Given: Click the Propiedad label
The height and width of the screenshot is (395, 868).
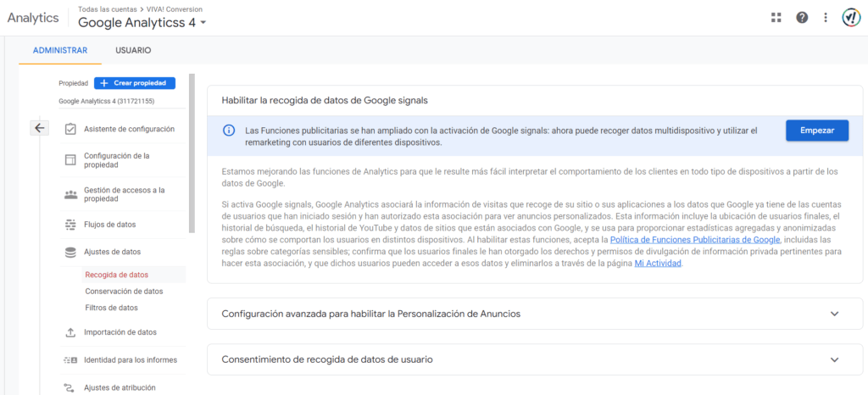Looking at the screenshot, I should [x=73, y=83].
